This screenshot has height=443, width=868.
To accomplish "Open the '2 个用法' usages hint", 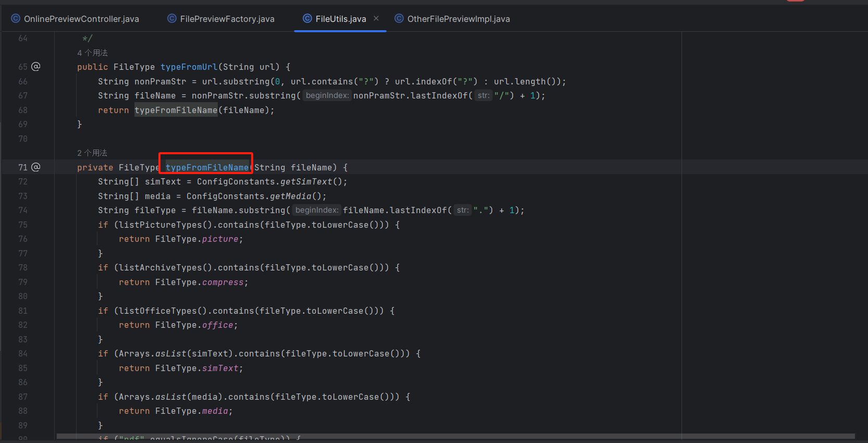I will [92, 153].
